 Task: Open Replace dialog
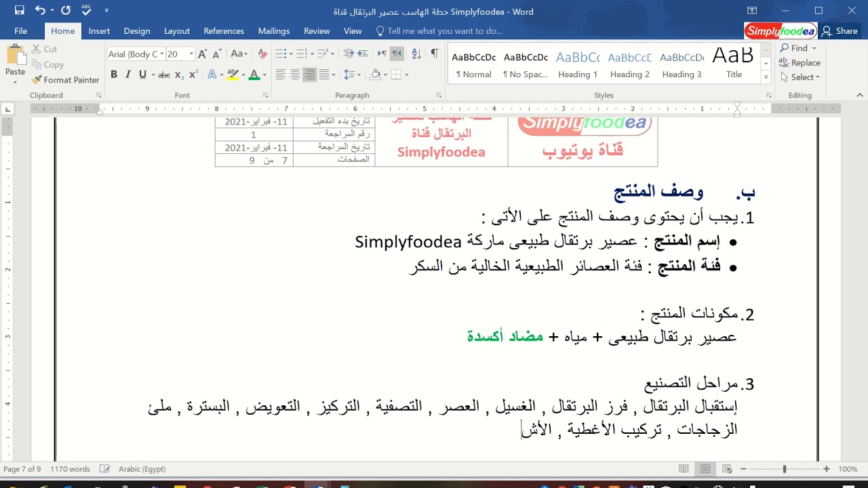click(x=800, y=63)
